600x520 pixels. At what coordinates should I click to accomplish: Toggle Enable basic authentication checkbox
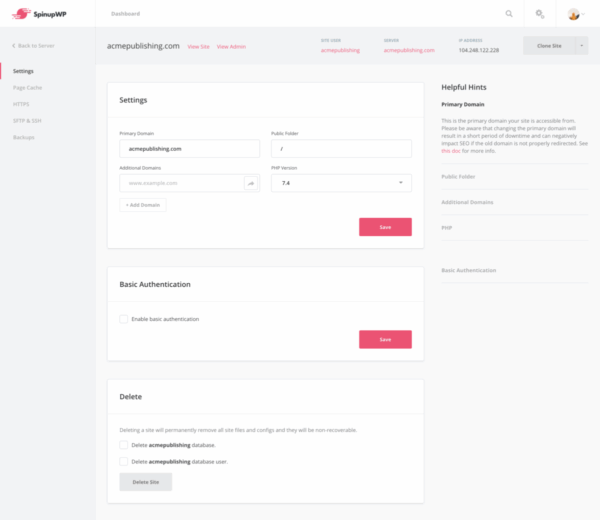(124, 319)
